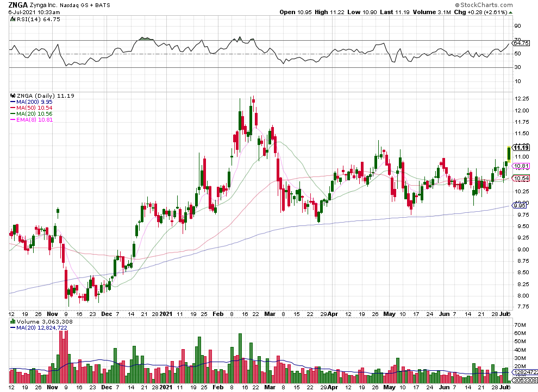
Task: Click the 20M volume axis label
Action: [x=520, y=366]
